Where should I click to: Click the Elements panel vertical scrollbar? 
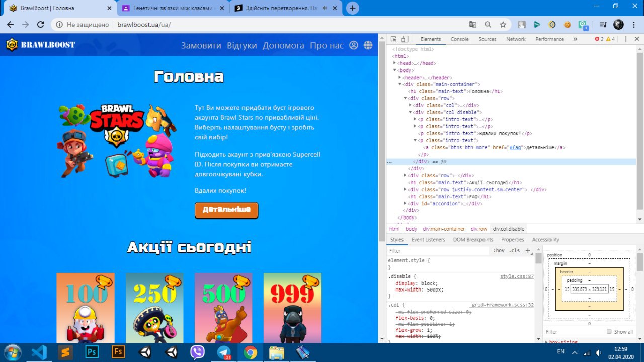point(640,133)
